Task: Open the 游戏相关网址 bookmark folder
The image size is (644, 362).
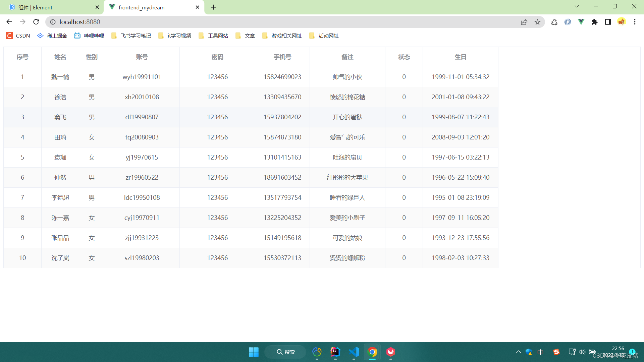Action: tap(282, 36)
